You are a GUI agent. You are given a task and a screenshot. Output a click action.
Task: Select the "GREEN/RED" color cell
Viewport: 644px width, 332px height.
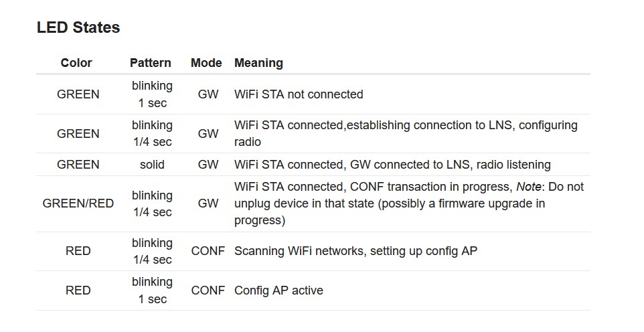[x=78, y=203]
